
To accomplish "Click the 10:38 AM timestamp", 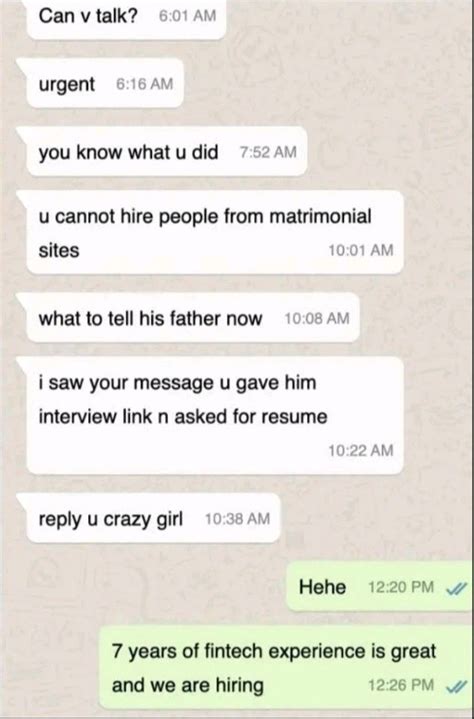I will pyautogui.click(x=237, y=519).
